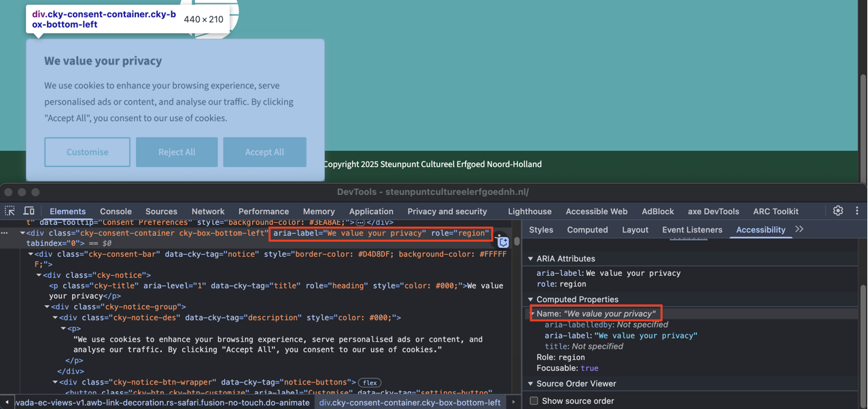This screenshot has width=868, height=409.
Task: Click the flex badge on btn-wrapper node
Action: coord(370,383)
